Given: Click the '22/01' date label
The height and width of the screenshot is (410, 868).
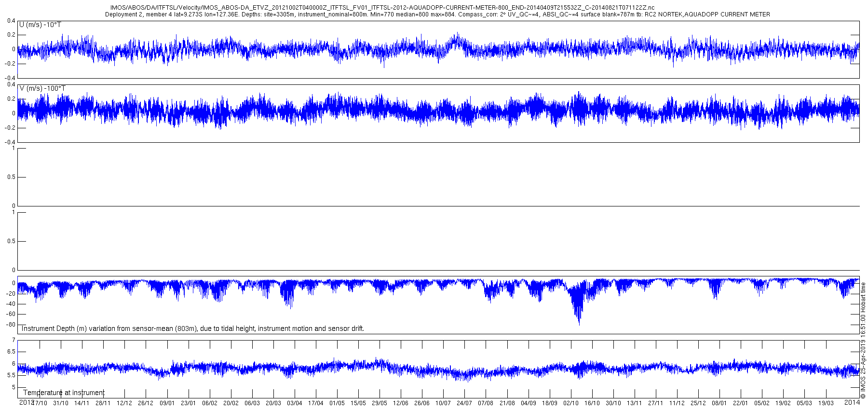Looking at the screenshot, I should [x=740, y=403].
